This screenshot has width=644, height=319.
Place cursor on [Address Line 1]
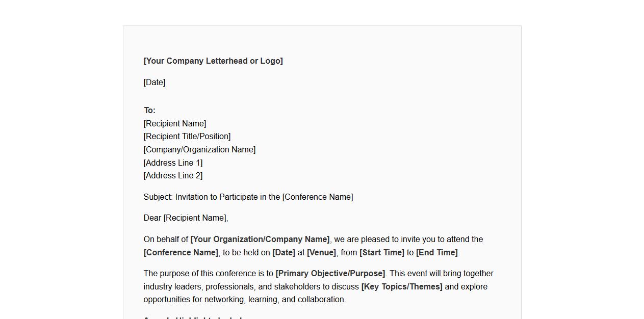173,163
